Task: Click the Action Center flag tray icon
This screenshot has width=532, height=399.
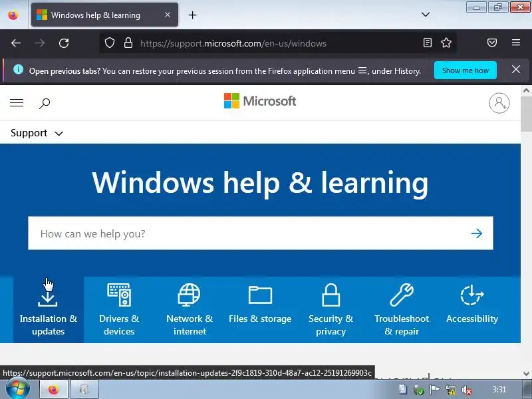Action: (x=434, y=390)
